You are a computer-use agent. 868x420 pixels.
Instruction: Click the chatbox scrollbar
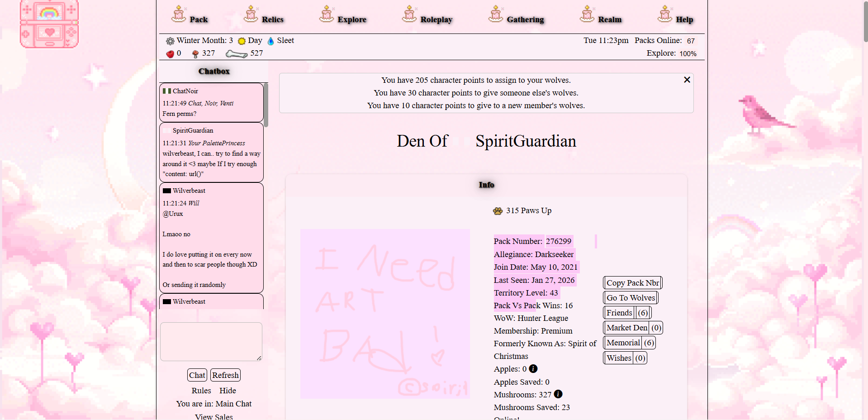click(x=266, y=105)
